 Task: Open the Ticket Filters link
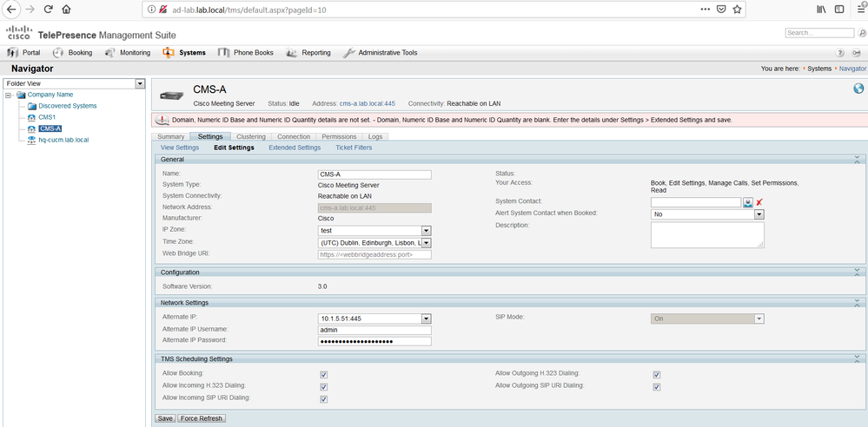pyautogui.click(x=354, y=148)
